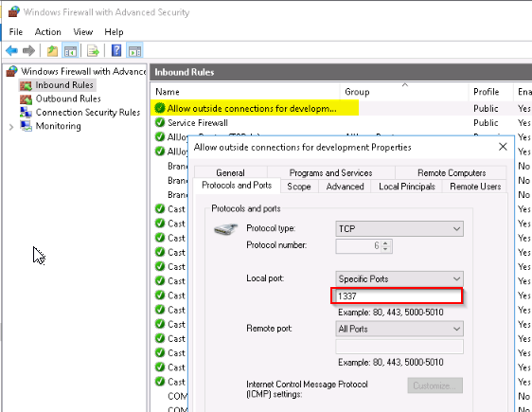Toggle the Show/Hide Console Tree icon
532x412 pixels.
tap(71, 51)
